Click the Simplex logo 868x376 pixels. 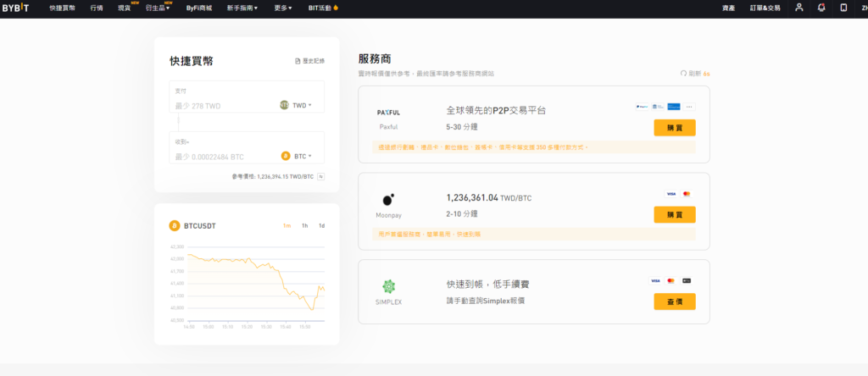coord(388,286)
